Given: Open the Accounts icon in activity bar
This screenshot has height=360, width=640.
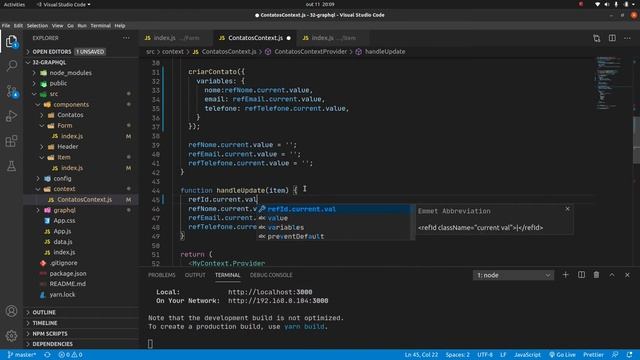Looking at the screenshot, I should [x=11, y=311].
